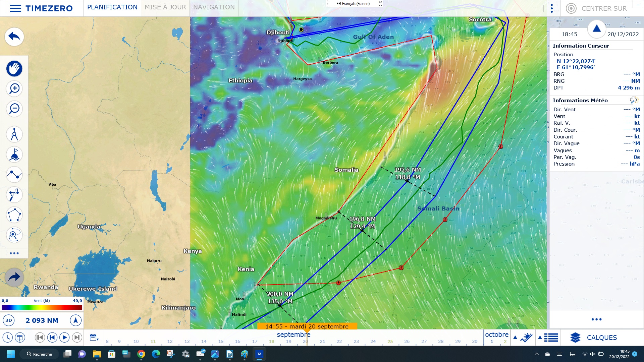Select the divider distance-measuring tool
This screenshot has width=644, height=362.
(14, 134)
